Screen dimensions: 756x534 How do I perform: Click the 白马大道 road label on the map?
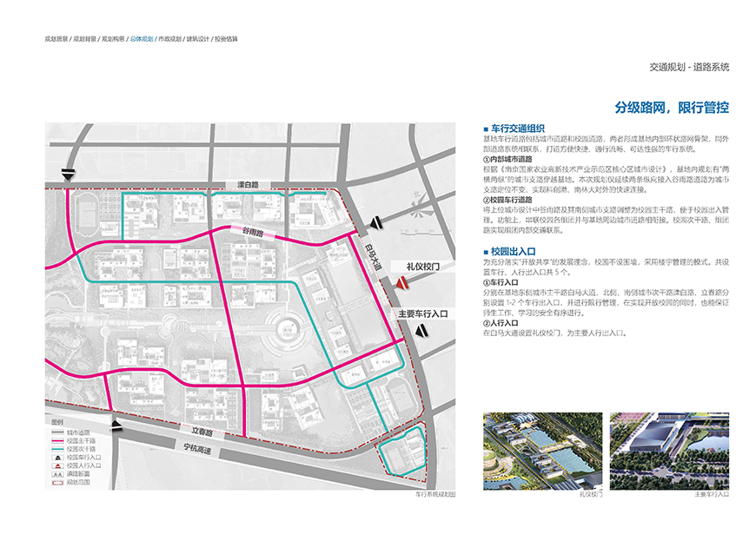[x=373, y=257]
